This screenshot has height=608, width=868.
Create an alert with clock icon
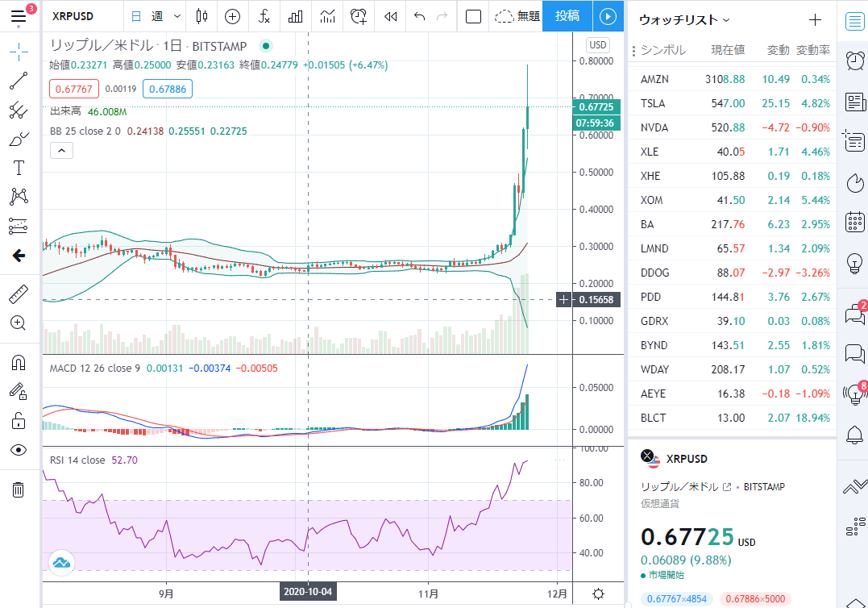(x=359, y=16)
